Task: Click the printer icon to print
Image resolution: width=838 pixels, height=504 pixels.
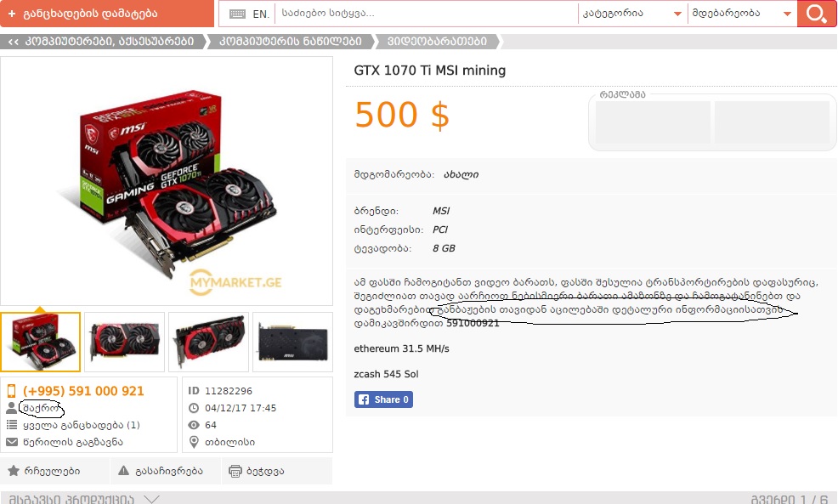Action: pos(235,471)
